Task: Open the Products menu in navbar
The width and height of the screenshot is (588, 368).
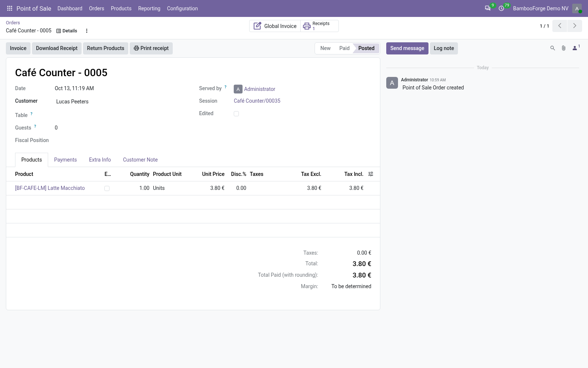Action: point(121,8)
